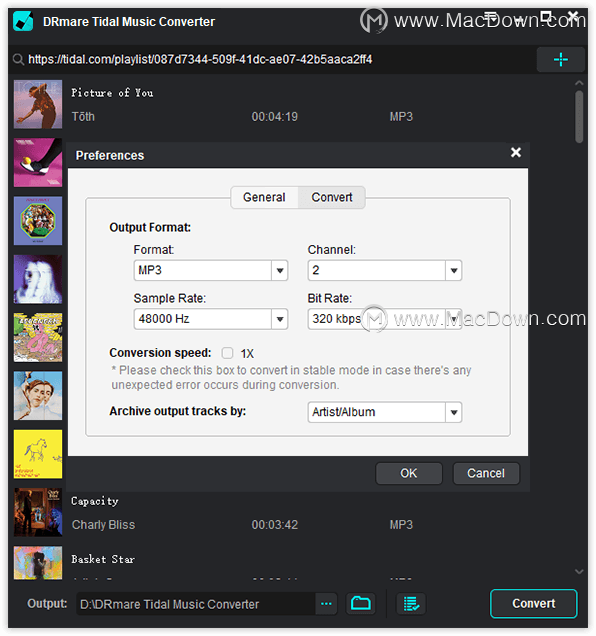
Task: Click the 00:04:19 duration text
Action: click(x=275, y=117)
